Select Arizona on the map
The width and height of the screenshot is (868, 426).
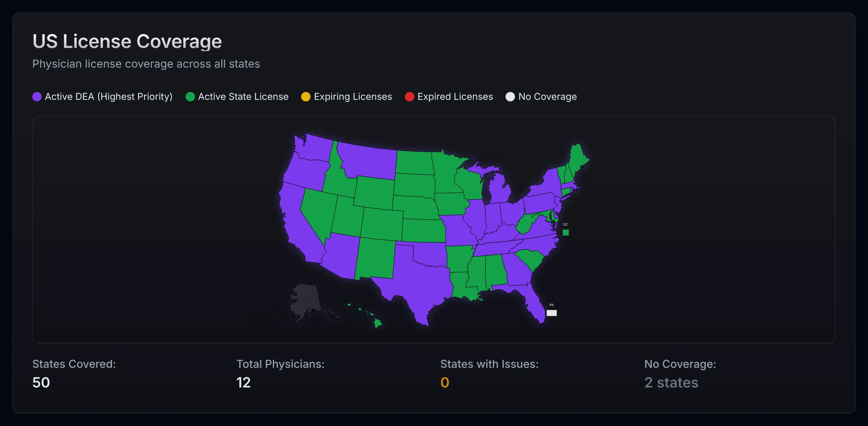pos(341,255)
